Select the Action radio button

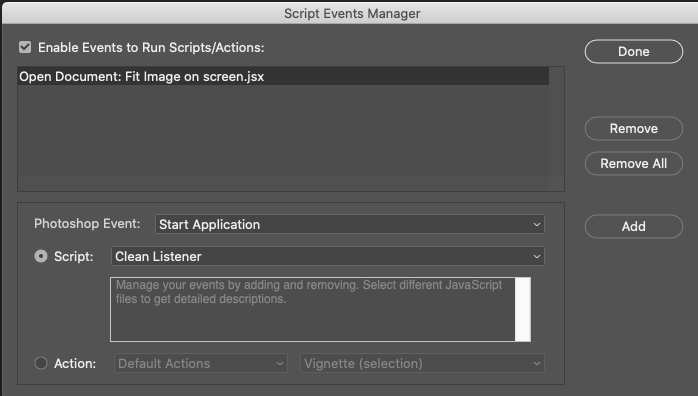coord(41,363)
